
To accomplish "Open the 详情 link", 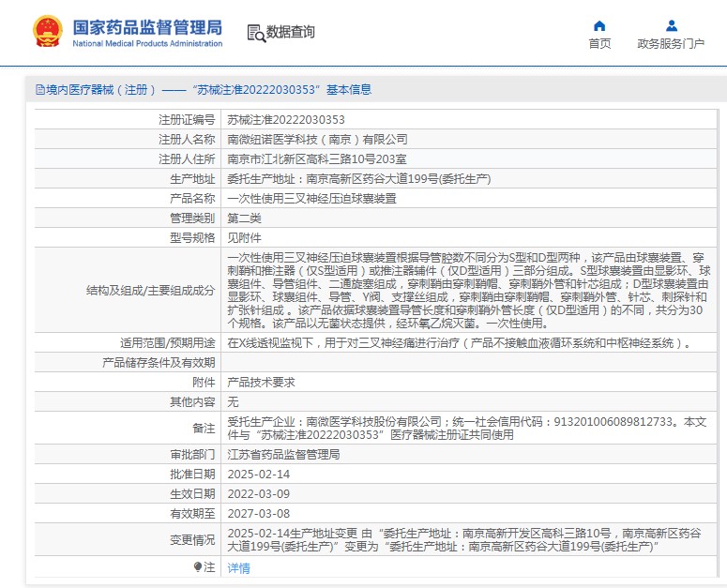I will (239, 567).
